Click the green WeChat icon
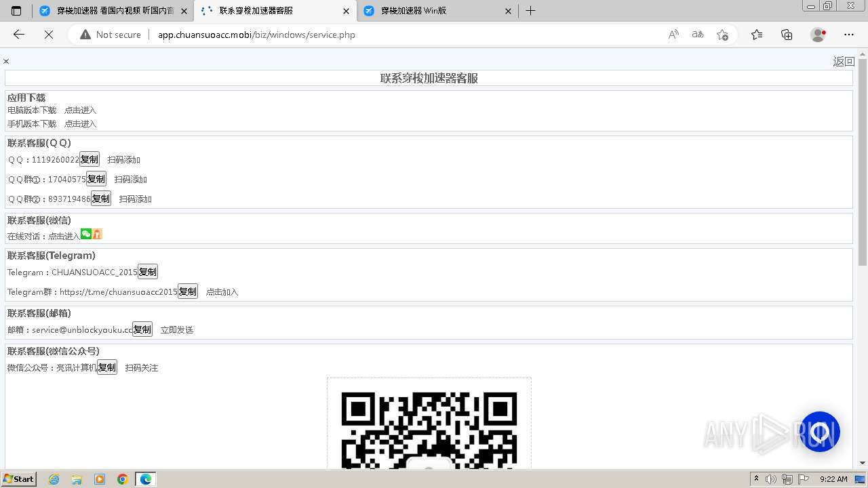The image size is (868, 488). tap(86, 234)
